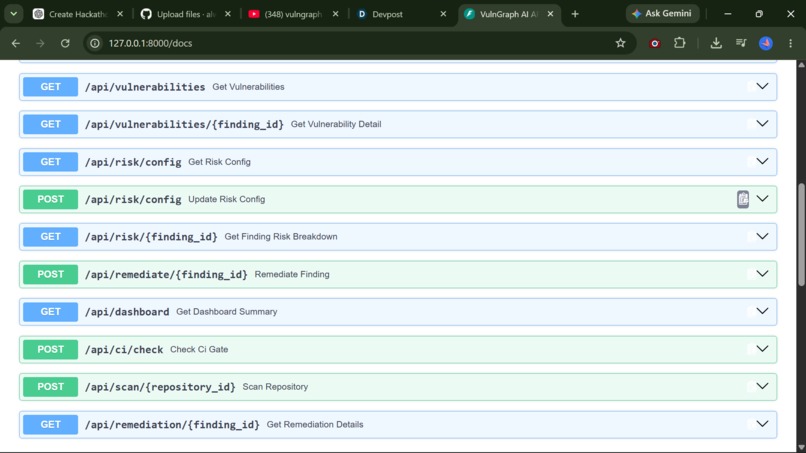Click the /api/remediation/{finding_id} path
This screenshot has height=453, width=806.
tap(172, 425)
